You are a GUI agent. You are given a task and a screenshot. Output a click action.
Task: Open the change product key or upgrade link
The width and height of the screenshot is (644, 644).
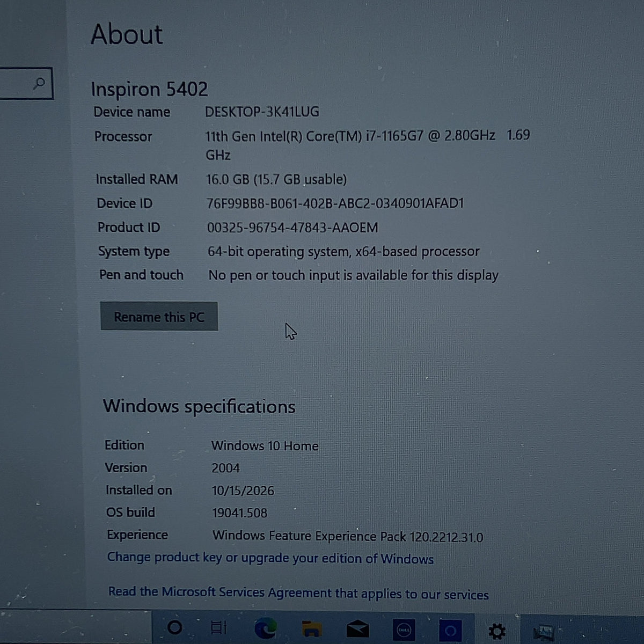(270, 558)
